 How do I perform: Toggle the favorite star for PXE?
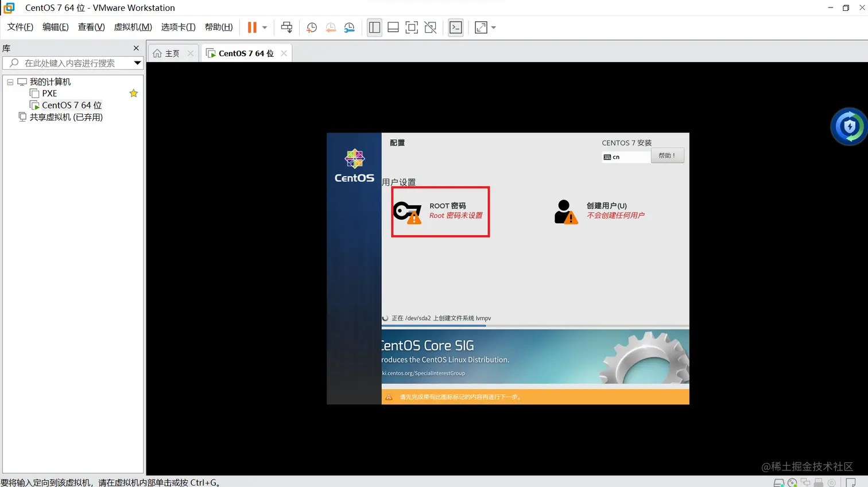click(x=134, y=93)
